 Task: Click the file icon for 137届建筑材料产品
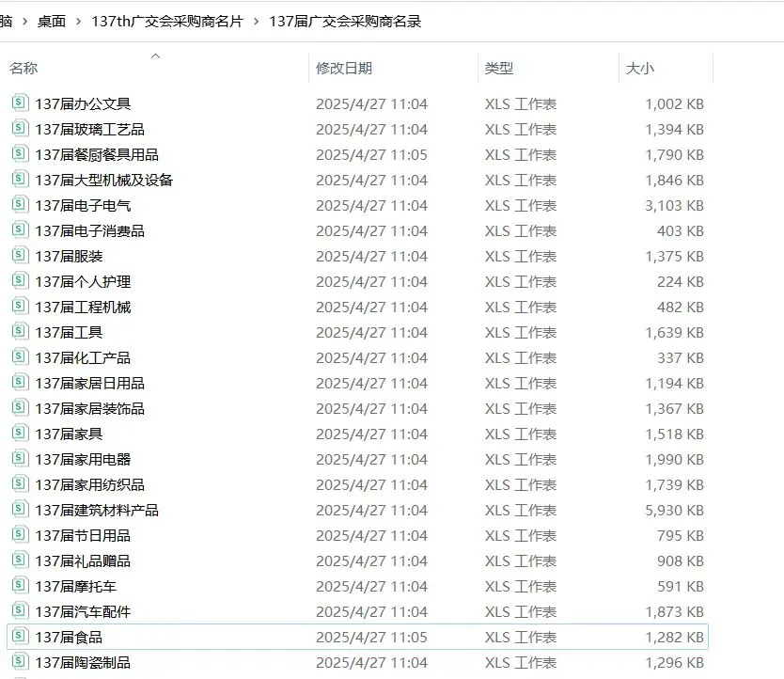pyautogui.click(x=20, y=510)
